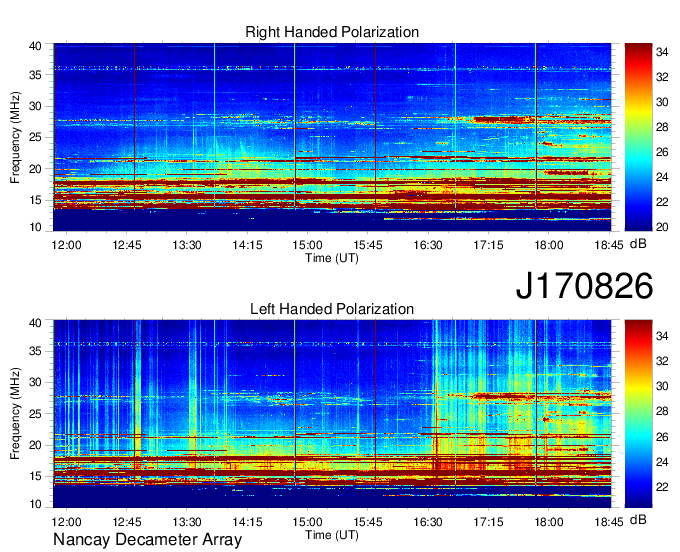The height and width of the screenshot is (552, 680).
Task: Click the Right Handed Polarization color bar
Action: coord(638,137)
